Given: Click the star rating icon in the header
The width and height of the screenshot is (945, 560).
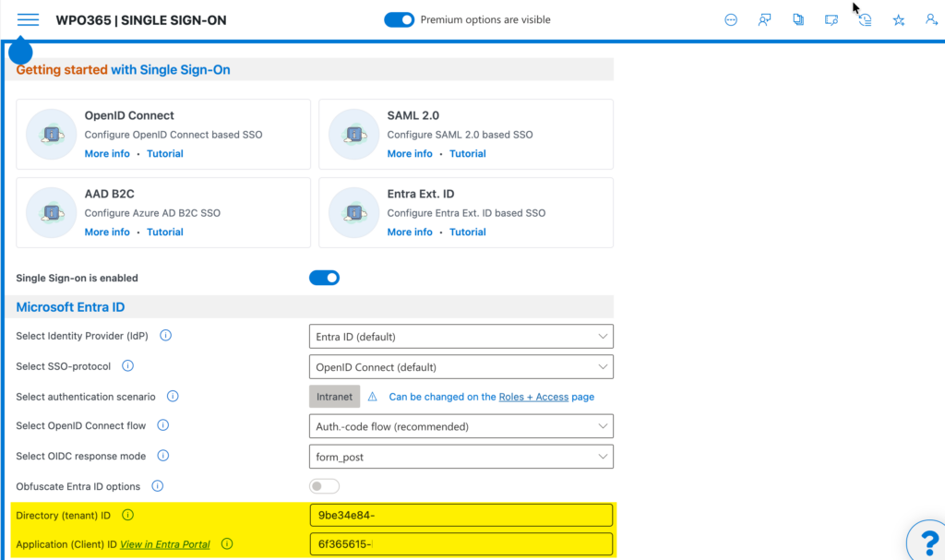Looking at the screenshot, I should (x=898, y=19).
